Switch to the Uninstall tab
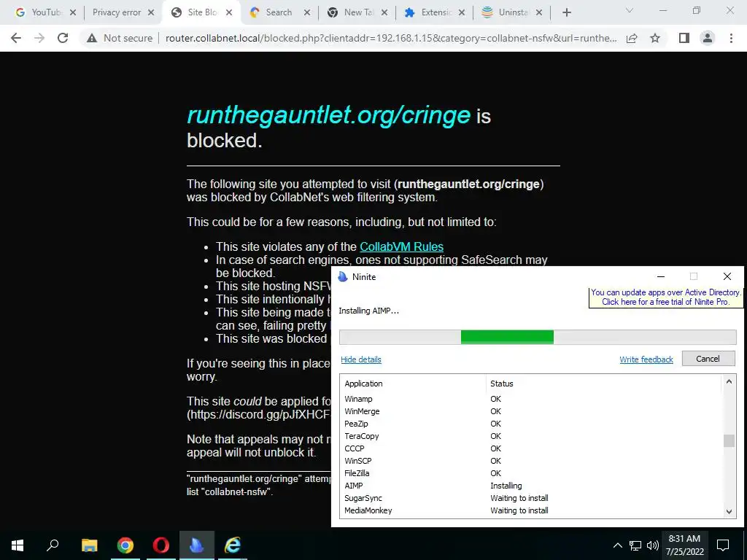 tap(513, 12)
